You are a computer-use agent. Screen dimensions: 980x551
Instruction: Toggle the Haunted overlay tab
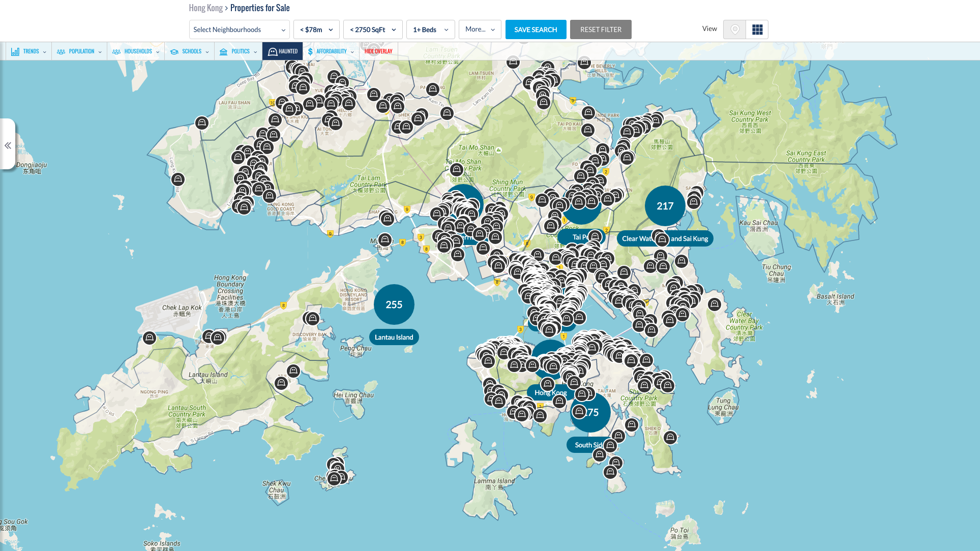283,51
